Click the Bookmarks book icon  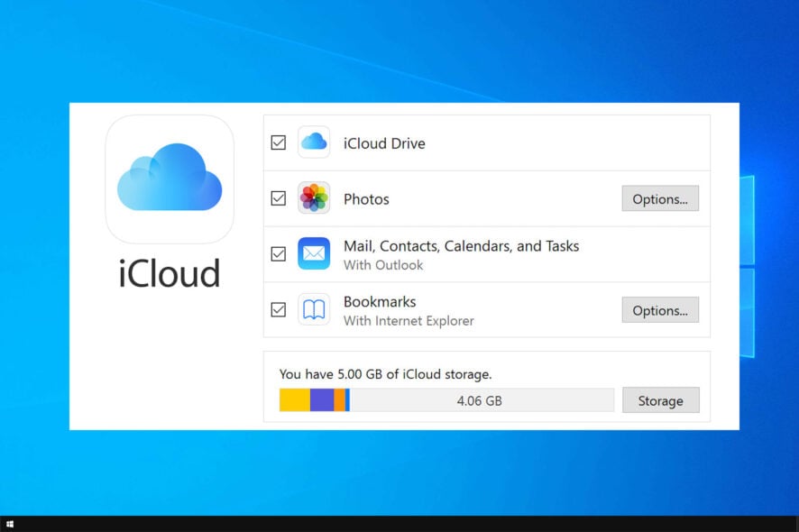coord(314,309)
